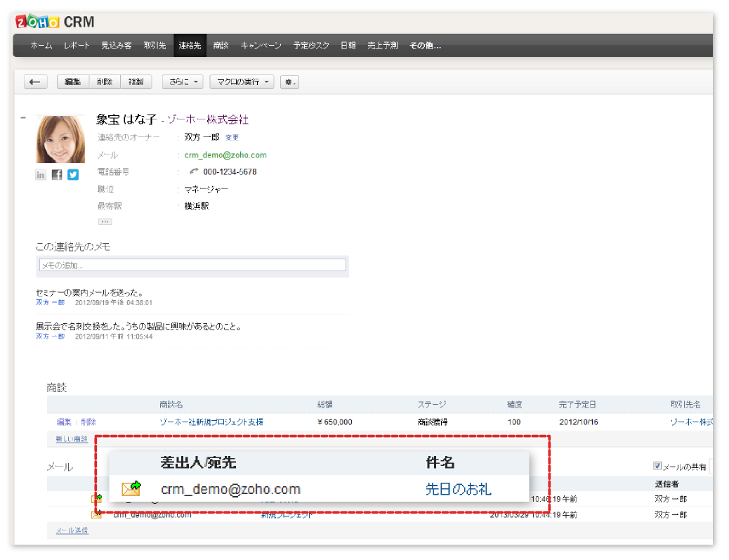Click the セミナーの案内メールを送った memo text
This screenshot has width=729, height=560.
[89, 292]
